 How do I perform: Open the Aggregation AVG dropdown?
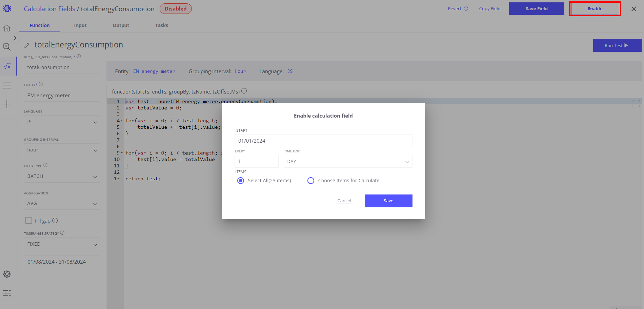pos(62,203)
